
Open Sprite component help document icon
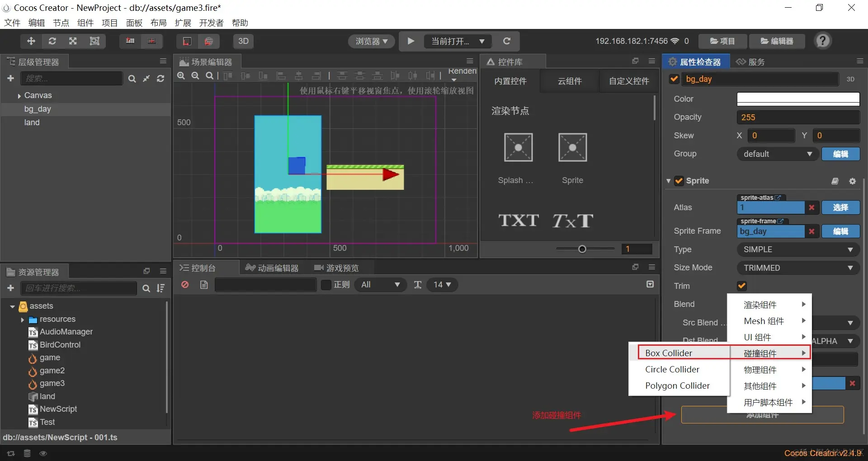[835, 181]
